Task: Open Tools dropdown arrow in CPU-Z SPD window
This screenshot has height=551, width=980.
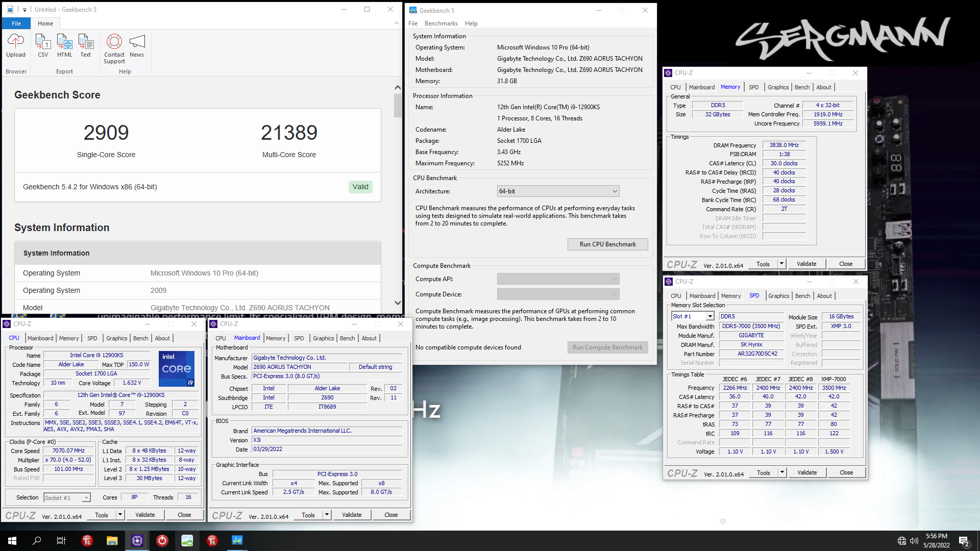Action: click(782, 473)
